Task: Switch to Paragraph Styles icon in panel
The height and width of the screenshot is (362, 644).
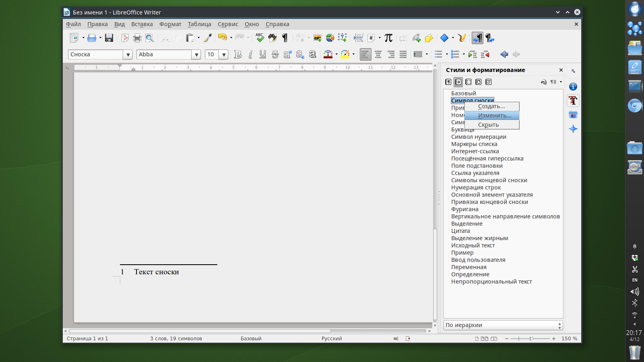Action: (448, 82)
